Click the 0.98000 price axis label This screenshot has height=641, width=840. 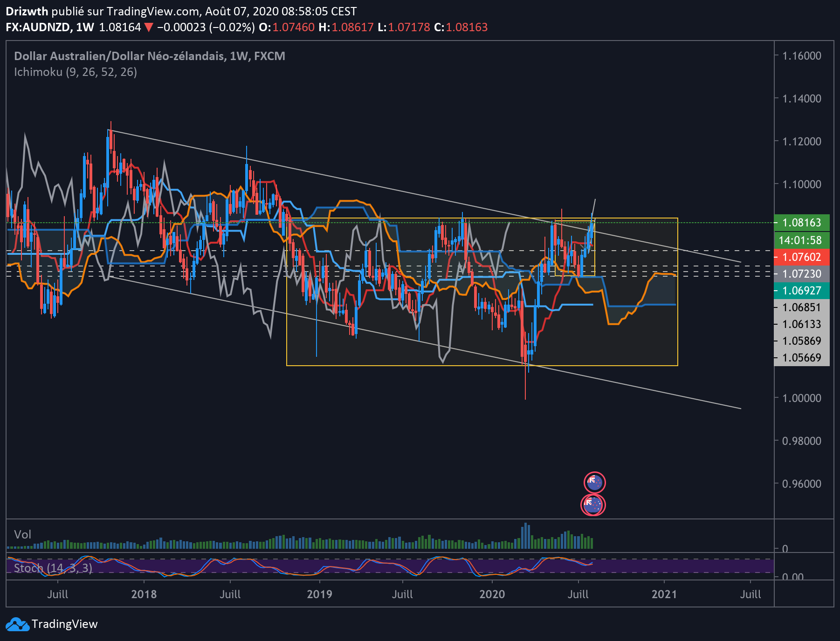[802, 441]
